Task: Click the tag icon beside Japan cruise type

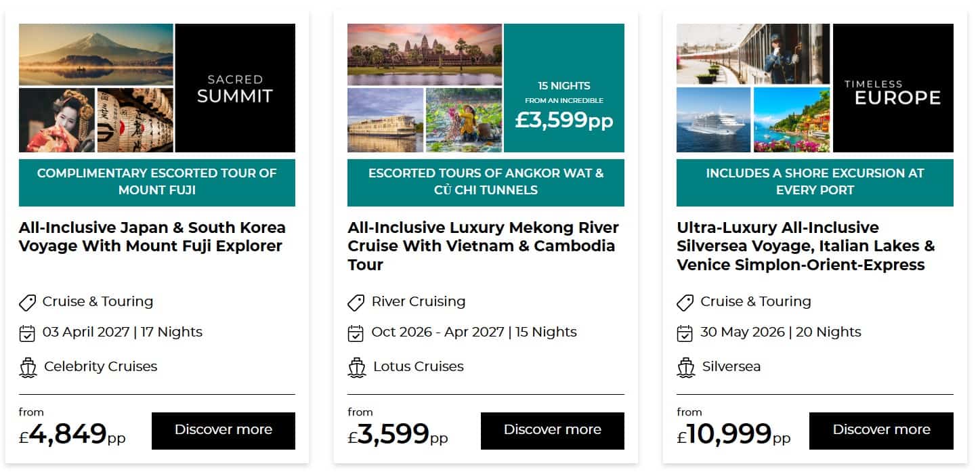Action: (x=27, y=302)
